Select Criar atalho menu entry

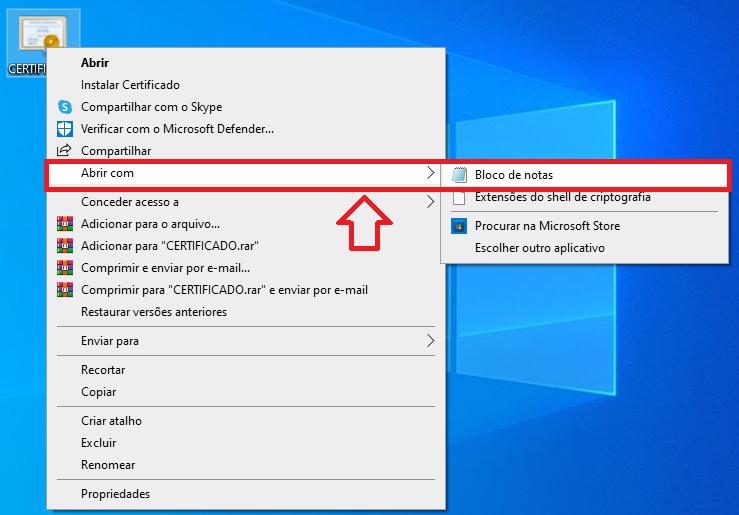(111, 421)
